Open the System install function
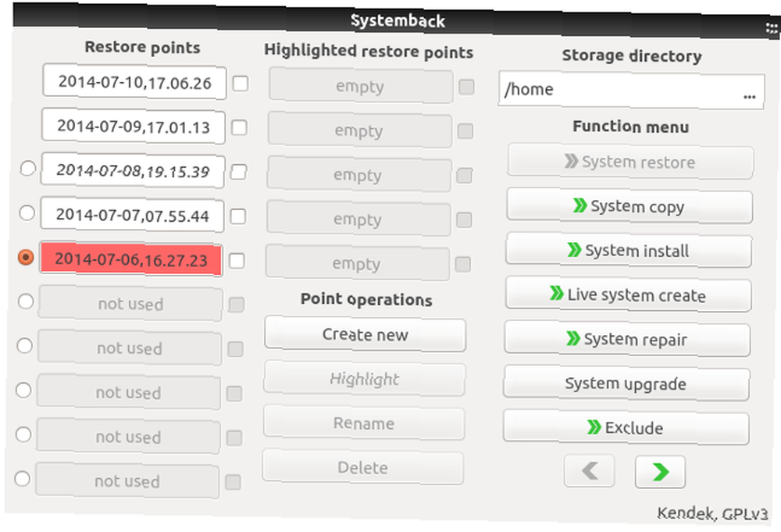 [629, 250]
